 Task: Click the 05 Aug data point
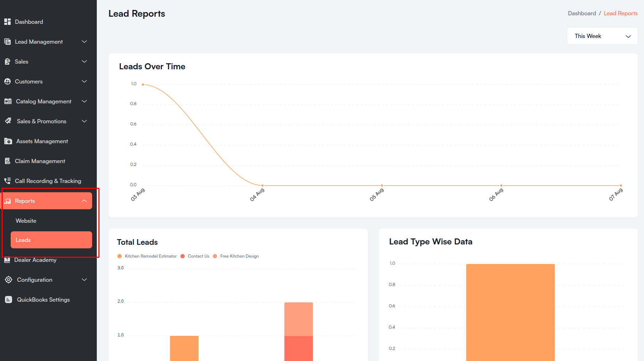click(x=382, y=185)
